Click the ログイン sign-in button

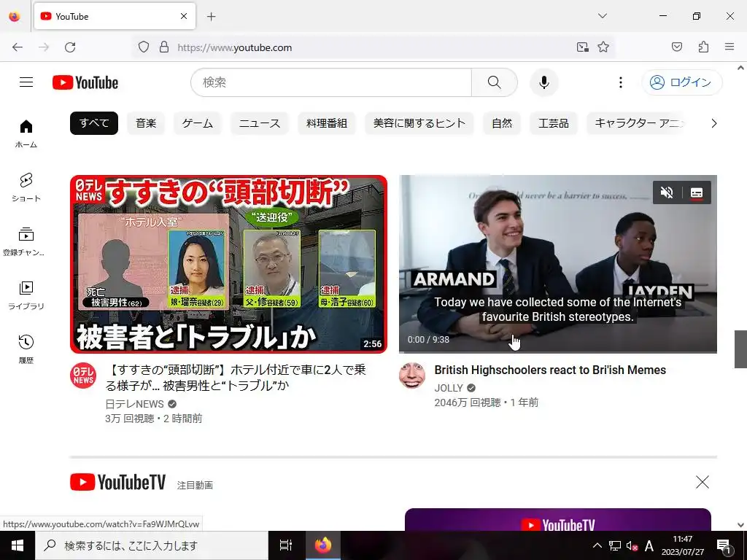click(x=682, y=82)
